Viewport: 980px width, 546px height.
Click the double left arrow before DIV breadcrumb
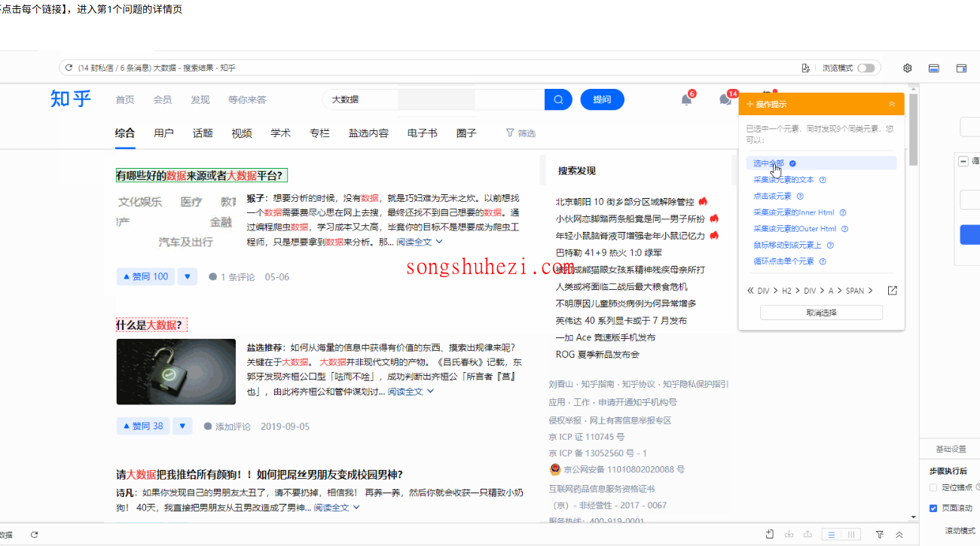pyautogui.click(x=750, y=291)
